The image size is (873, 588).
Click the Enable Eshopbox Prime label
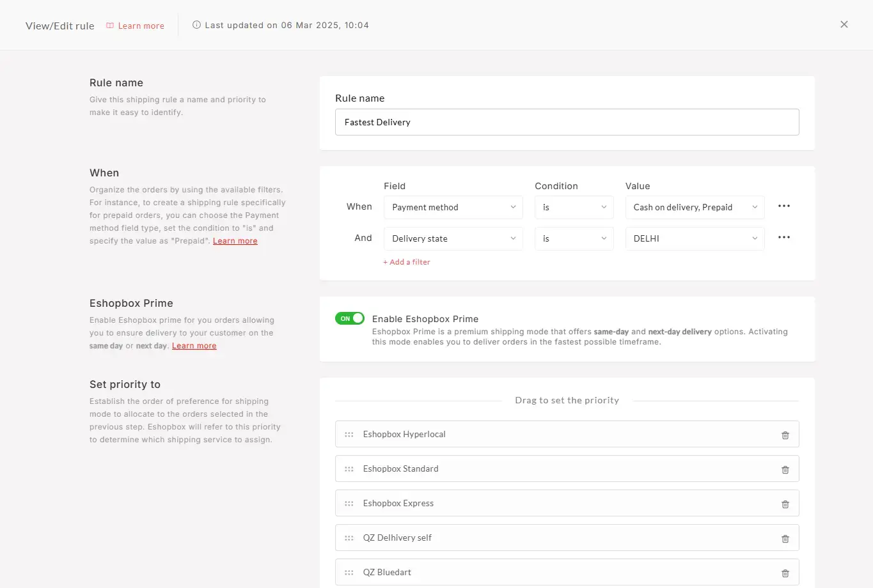[x=425, y=319]
